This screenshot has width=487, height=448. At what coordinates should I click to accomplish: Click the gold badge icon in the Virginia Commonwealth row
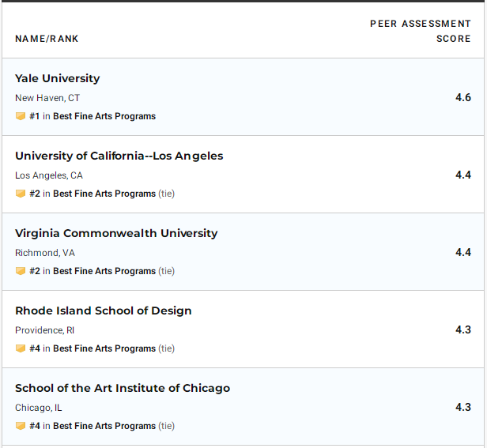(21, 271)
